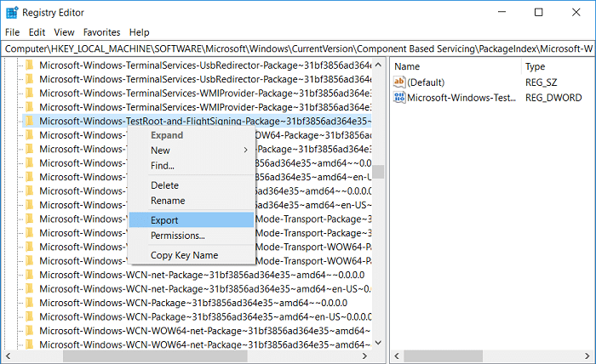Choose Export from the context menu
This screenshot has width=596, height=364.
(x=165, y=220)
